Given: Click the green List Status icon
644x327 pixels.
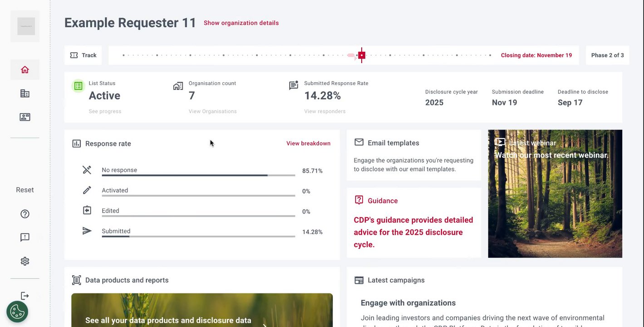Looking at the screenshot, I should click(79, 86).
